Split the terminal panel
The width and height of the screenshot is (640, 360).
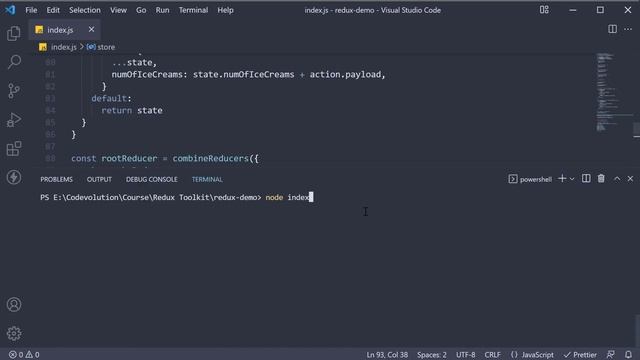coord(586,179)
